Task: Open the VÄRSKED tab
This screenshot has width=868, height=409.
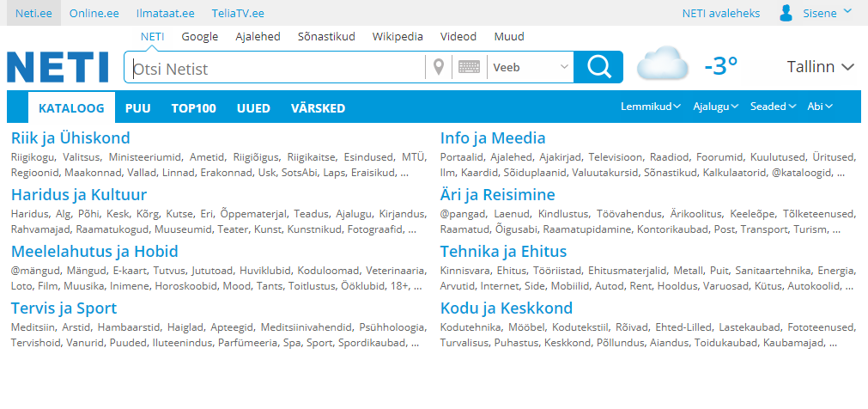Action: point(318,108)
